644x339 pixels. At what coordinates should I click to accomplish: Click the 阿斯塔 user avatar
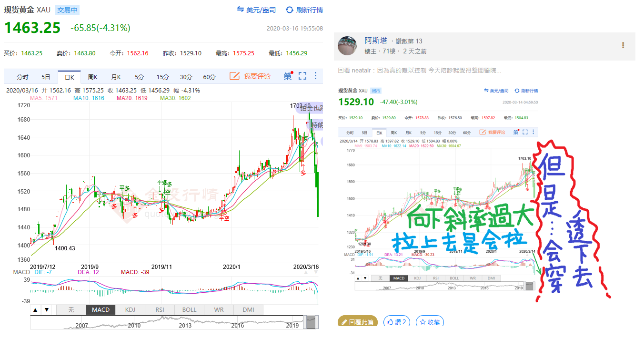click(x=347, y=46)
